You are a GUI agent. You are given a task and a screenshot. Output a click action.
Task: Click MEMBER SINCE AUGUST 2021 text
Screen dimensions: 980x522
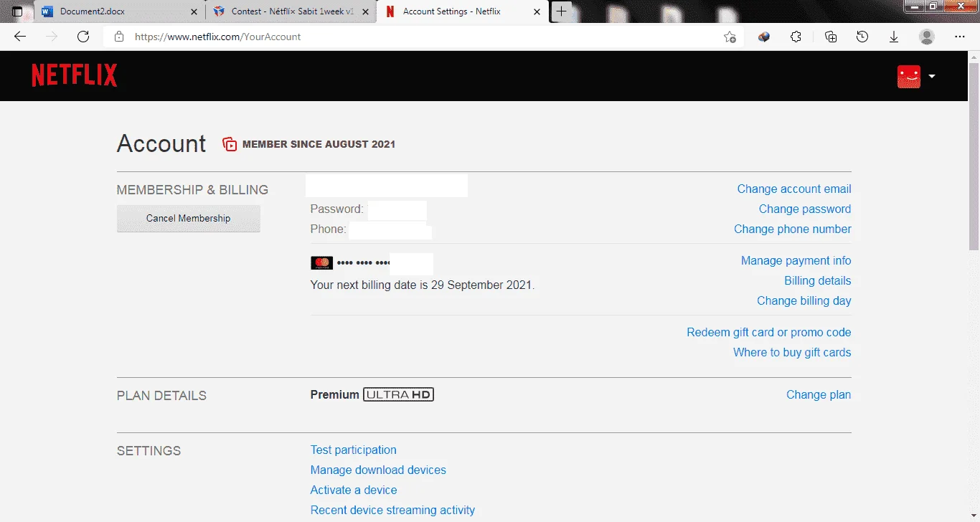[x=319, y=144]
